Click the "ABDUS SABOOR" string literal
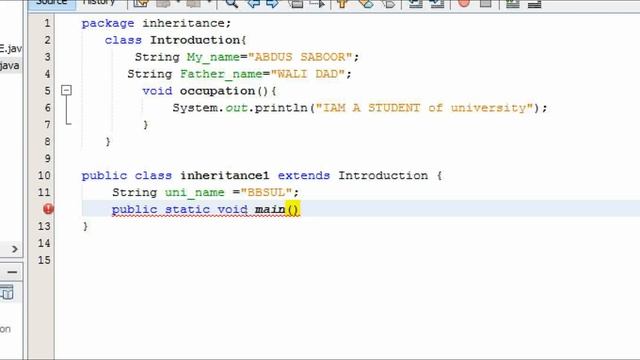640x360 pixels. click(x=300, y=57)
